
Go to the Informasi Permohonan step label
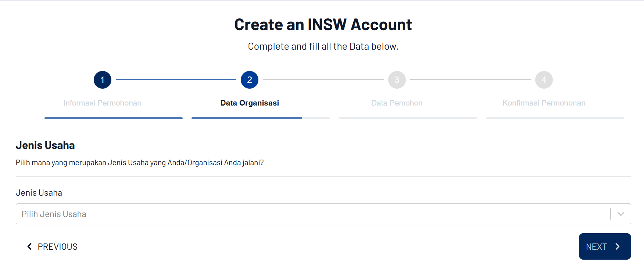pos(103,103)
